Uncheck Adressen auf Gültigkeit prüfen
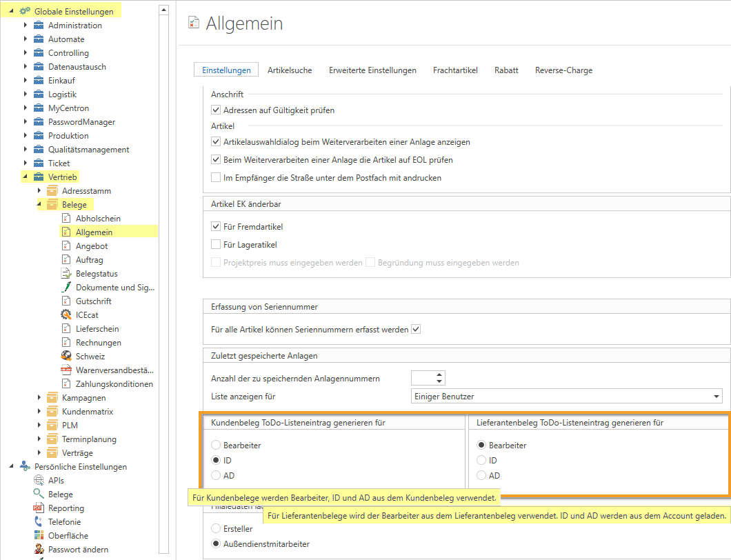 point(216,110)
